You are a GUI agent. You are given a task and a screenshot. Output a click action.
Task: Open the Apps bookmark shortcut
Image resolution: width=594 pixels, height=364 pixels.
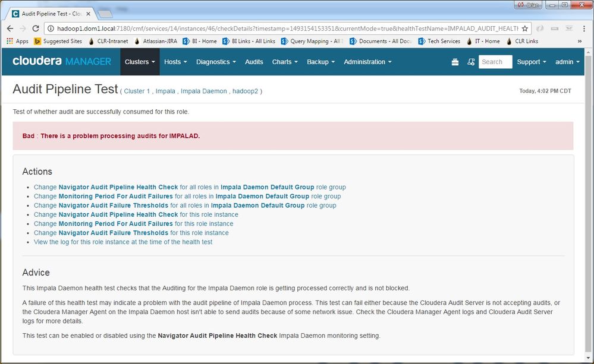17,41
